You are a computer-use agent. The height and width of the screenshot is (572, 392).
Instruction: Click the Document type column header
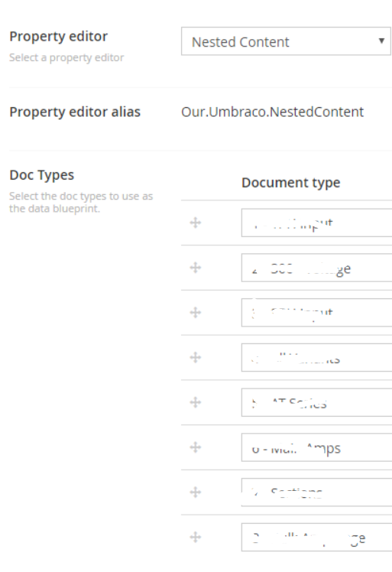pos(290,183)
